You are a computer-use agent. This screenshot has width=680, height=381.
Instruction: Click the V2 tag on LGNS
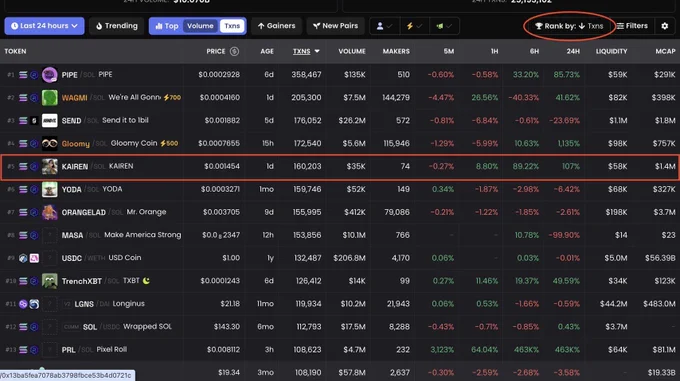coord(67,304)
